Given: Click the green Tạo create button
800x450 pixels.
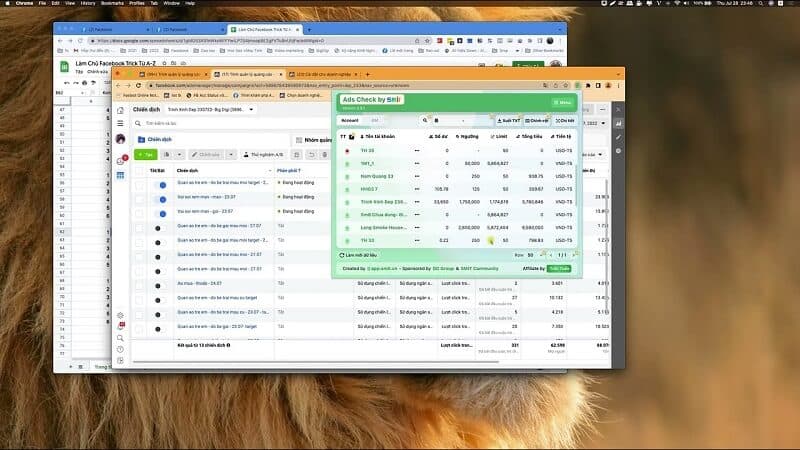Looking at the screenshot, I should click(145, 155).
